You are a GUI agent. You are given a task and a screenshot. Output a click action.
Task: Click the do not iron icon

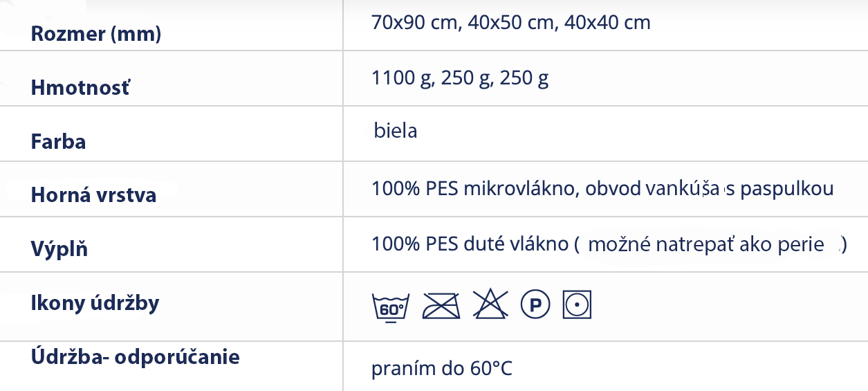click(441, 305)
